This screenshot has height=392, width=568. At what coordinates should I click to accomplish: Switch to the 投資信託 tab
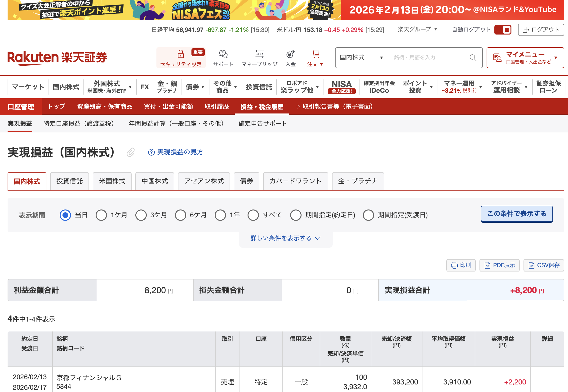click(70, 181)
